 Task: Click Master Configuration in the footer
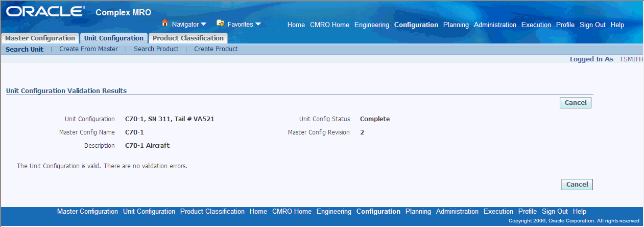click(x=87, y=212)
